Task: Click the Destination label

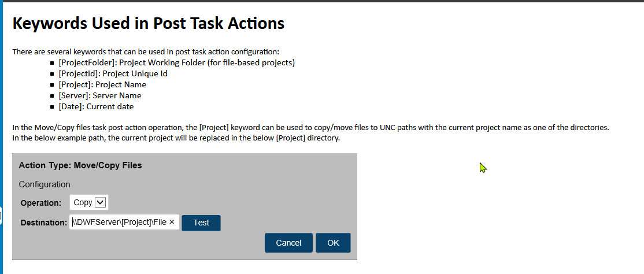Action: click(x=43, y=223)
